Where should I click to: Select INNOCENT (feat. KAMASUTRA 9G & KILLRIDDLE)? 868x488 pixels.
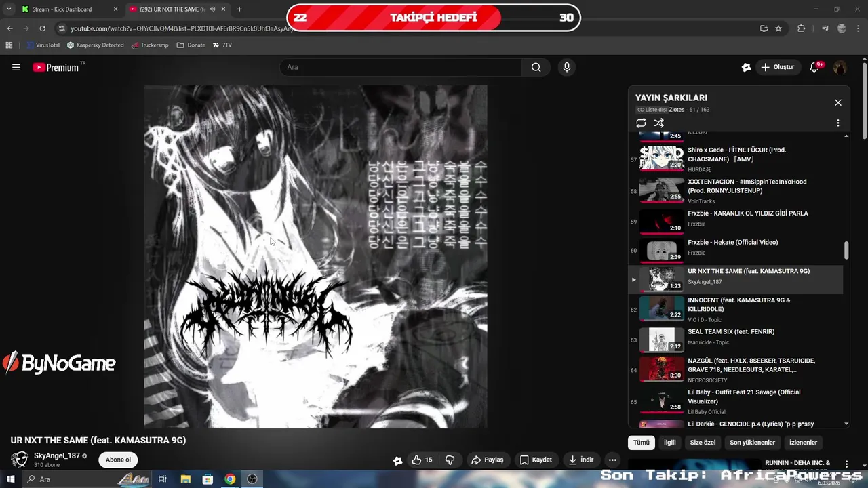(736, 308)
